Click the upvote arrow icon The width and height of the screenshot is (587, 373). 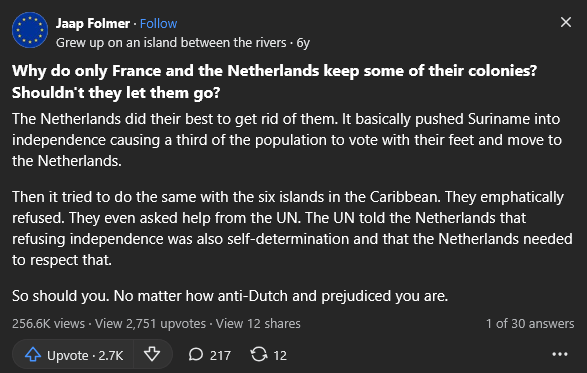click(33, 354)
